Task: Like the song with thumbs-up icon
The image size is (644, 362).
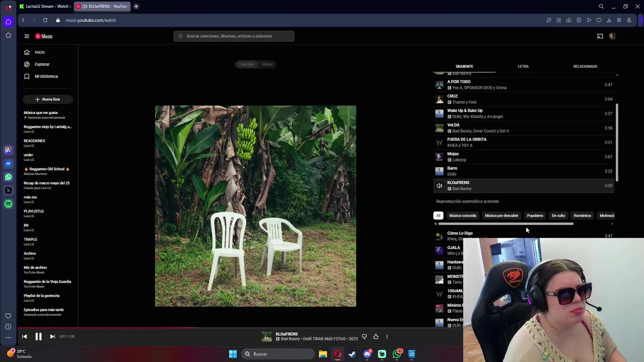Action: pos(376,337)
